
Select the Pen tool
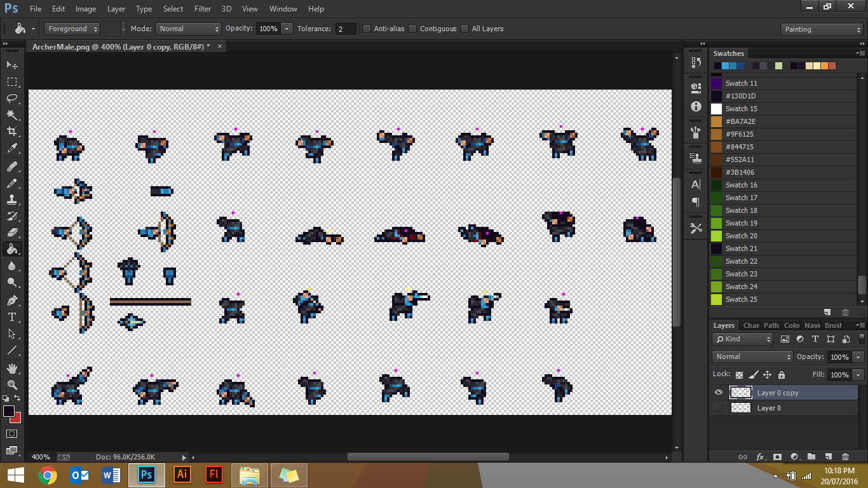(x=12, y=301)
